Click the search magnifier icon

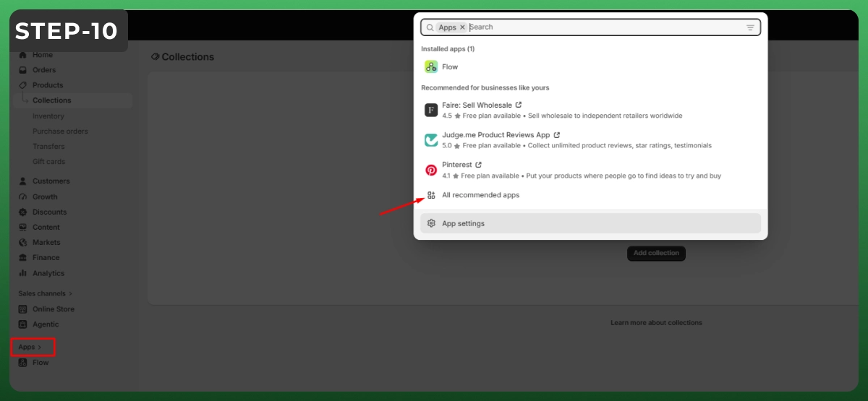(x=430, y=27)
